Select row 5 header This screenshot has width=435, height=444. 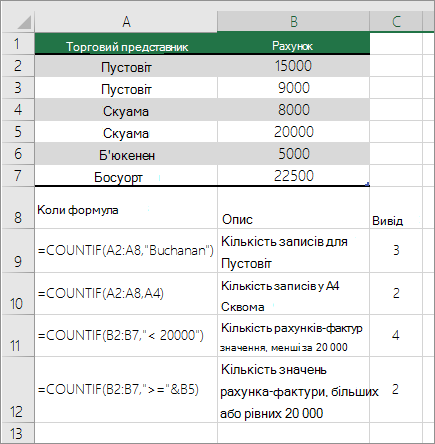tap(18, 132)
